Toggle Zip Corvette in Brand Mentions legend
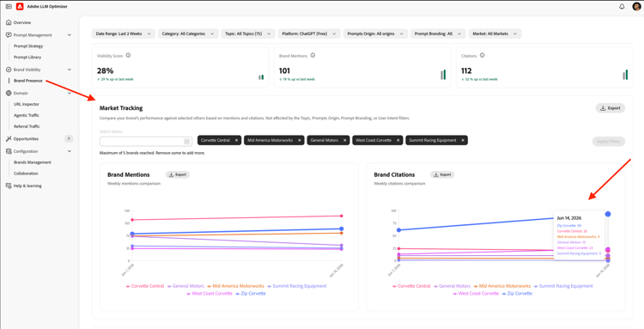The width and height of the screenshot is (644, 329). pos(251,293)
